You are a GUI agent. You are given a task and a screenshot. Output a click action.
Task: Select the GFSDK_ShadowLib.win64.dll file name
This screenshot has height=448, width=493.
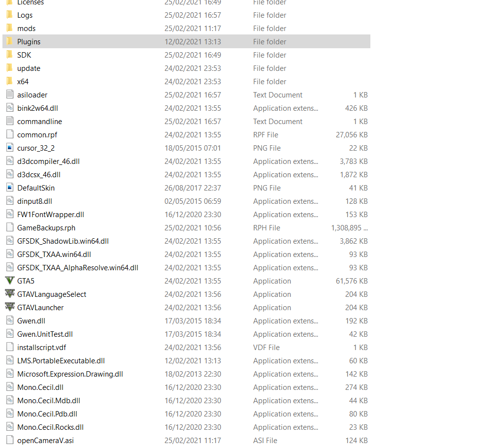63,241
